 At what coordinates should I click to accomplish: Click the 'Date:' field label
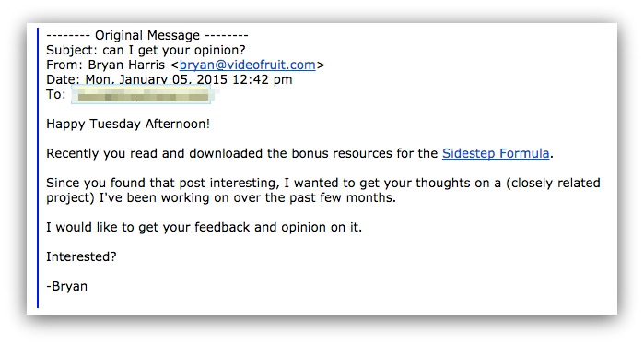coord(63,79)
